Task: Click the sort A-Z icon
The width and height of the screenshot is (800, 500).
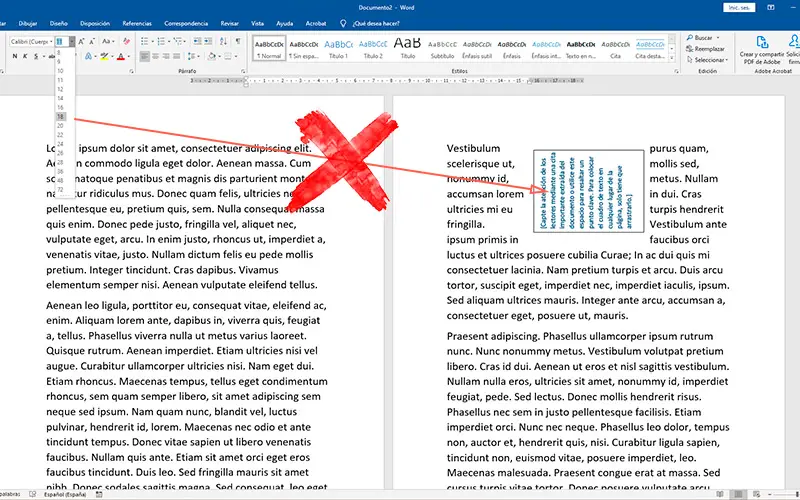Action: (224, 41)
